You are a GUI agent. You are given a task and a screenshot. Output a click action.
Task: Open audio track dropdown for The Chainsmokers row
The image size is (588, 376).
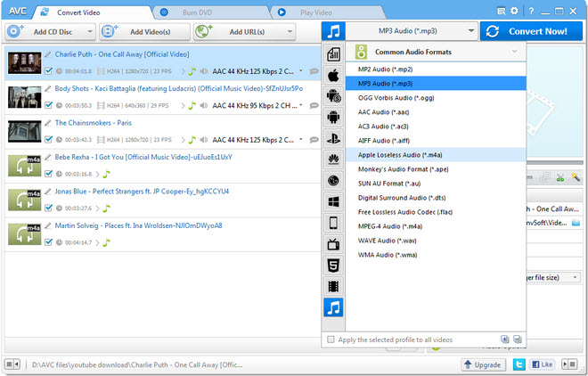point(301,139)
